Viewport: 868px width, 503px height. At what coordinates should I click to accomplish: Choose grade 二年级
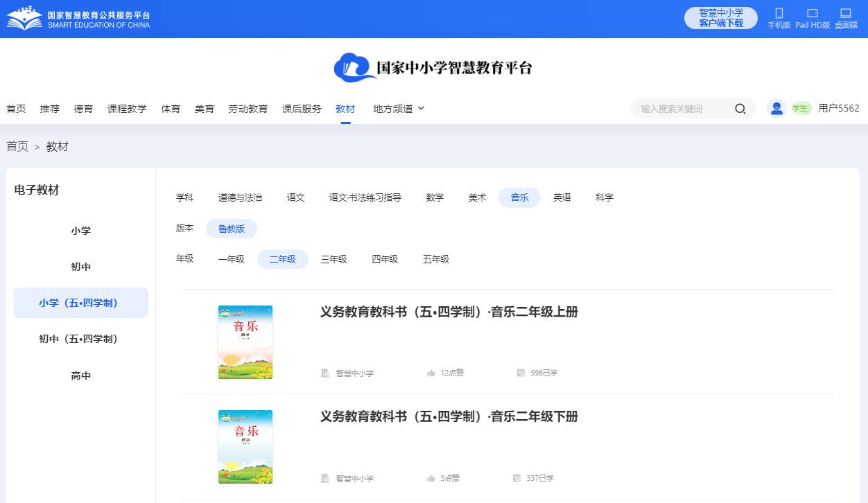click(283, 259)
